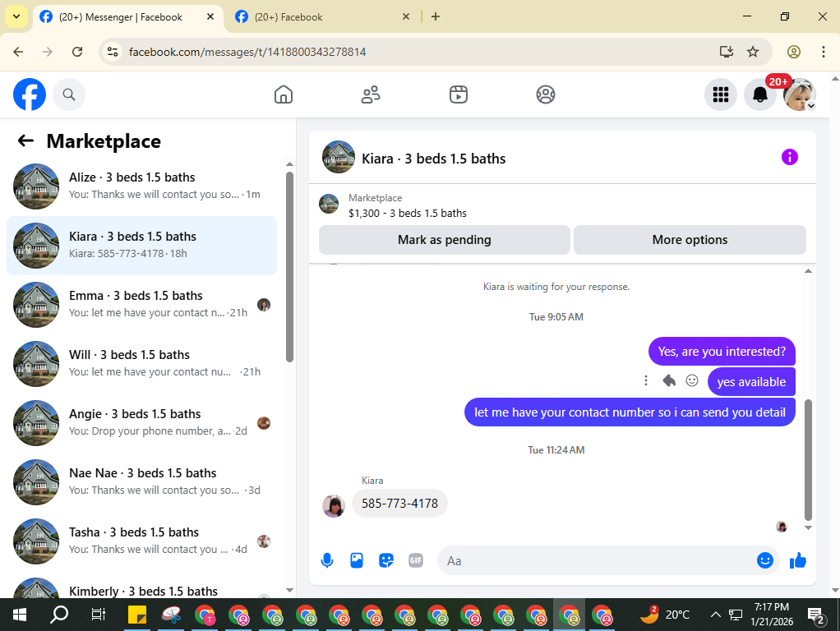React to the 'yes available' message

[692, 381]
